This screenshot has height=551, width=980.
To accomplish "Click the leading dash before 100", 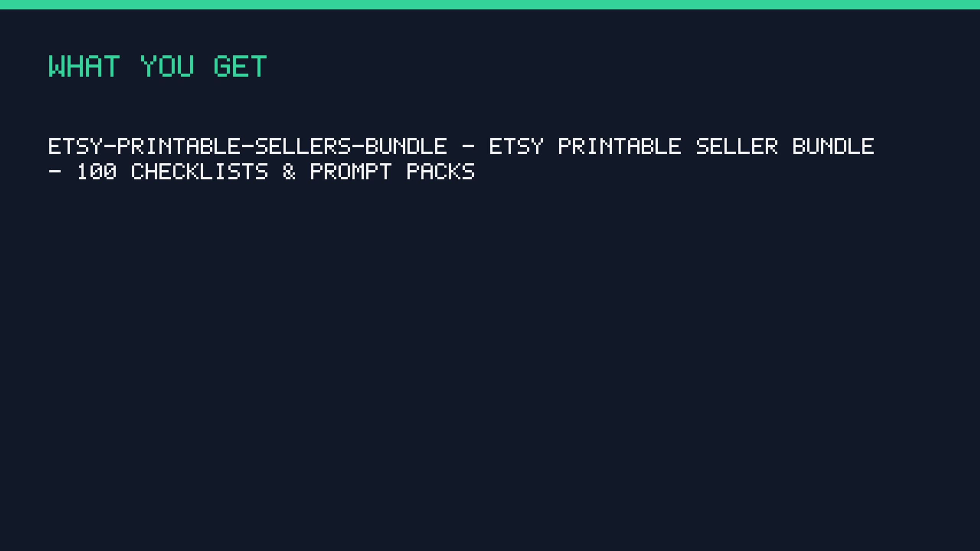I will coord(55,172).
